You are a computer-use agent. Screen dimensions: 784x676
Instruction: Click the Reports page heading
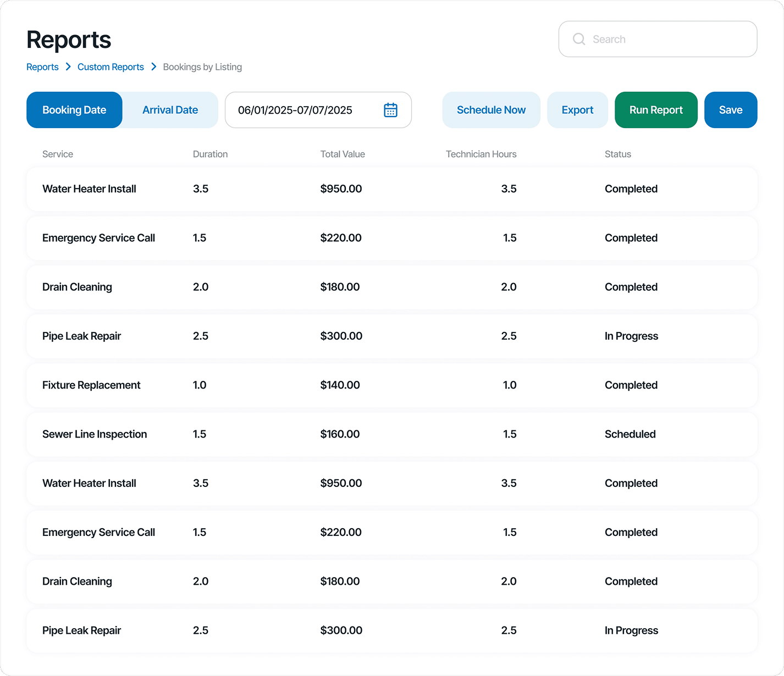69,40
